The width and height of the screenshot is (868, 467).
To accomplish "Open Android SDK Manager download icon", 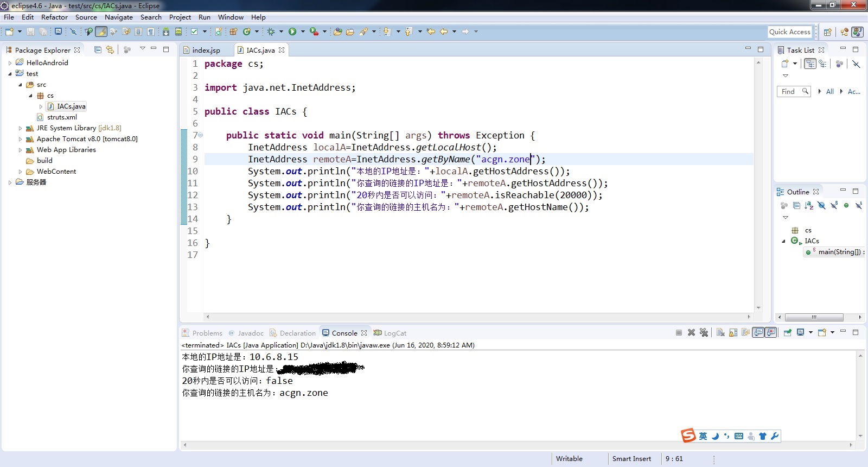I will click(x=166, y=31).
